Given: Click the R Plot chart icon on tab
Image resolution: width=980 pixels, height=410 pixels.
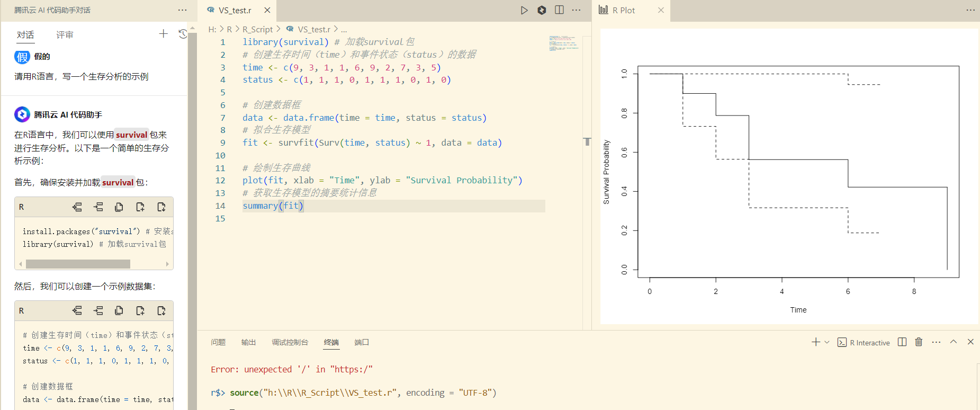Looking at the screenshot, I should pos(603,10).
